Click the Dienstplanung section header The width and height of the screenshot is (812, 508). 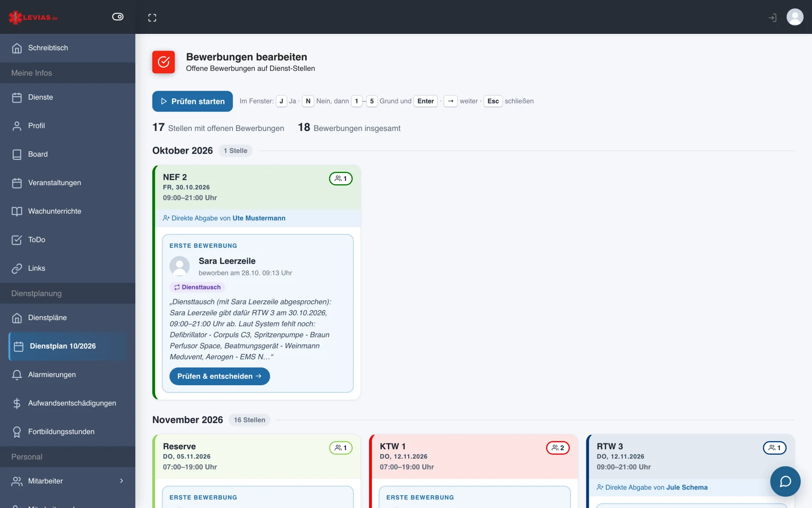click(x=68, y=294)
